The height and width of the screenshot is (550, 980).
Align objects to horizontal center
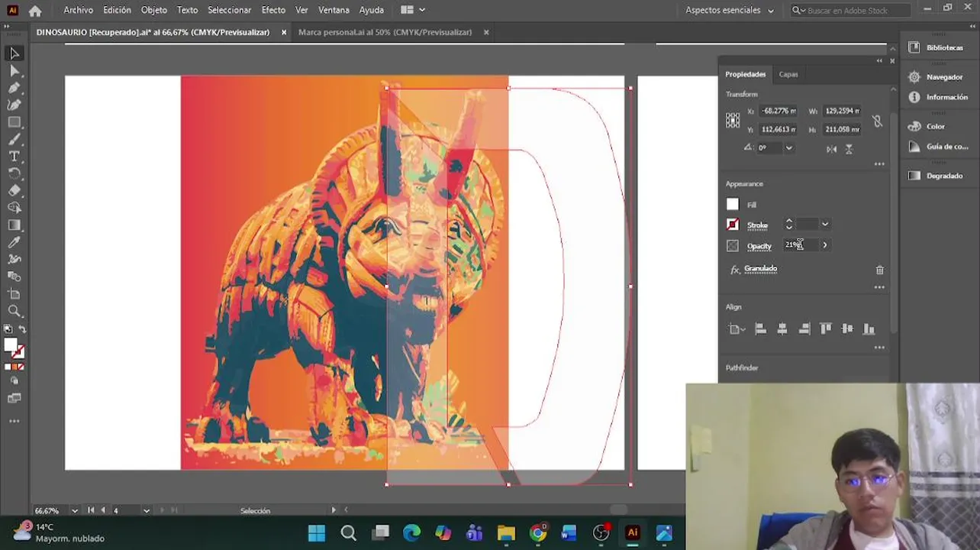click(782, 329)
